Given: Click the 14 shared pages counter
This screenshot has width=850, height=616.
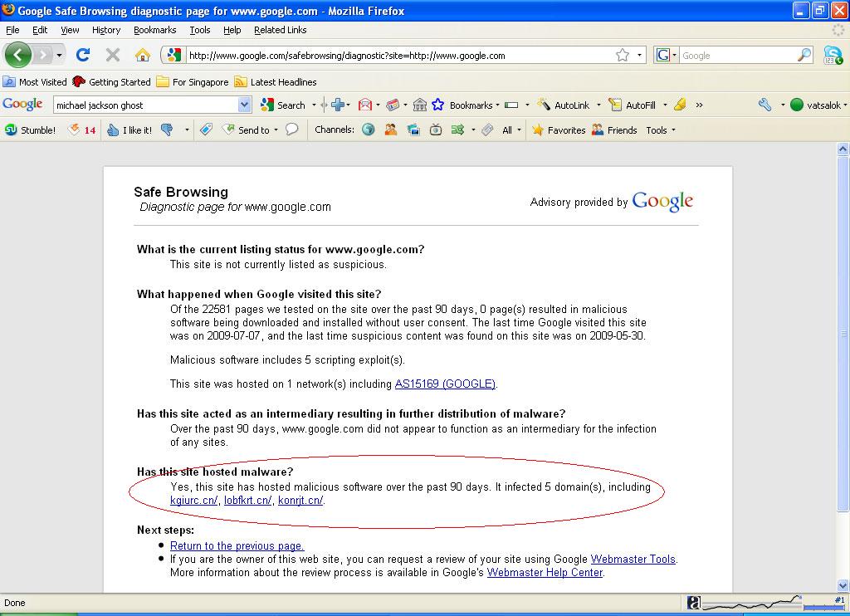Looking at the screenshot, I should (82, 130).
